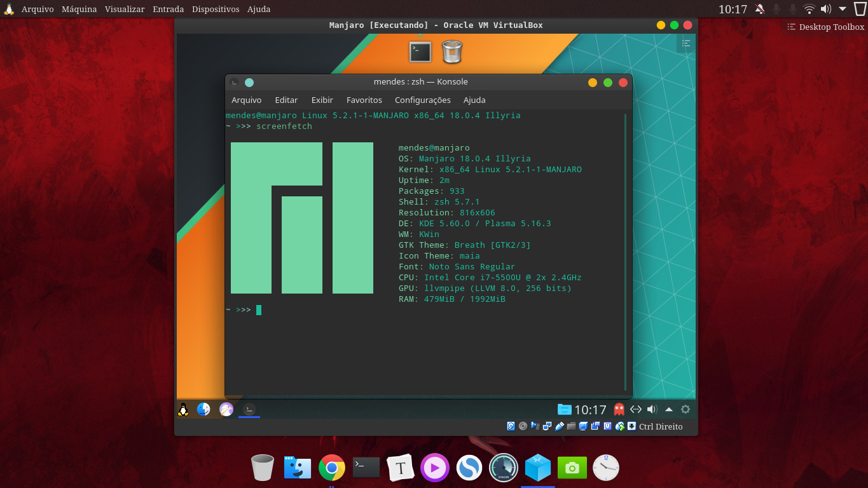Click the 10:17 clock in the Manjaro panel
The image size is (868, 488).
coord(591,410)
